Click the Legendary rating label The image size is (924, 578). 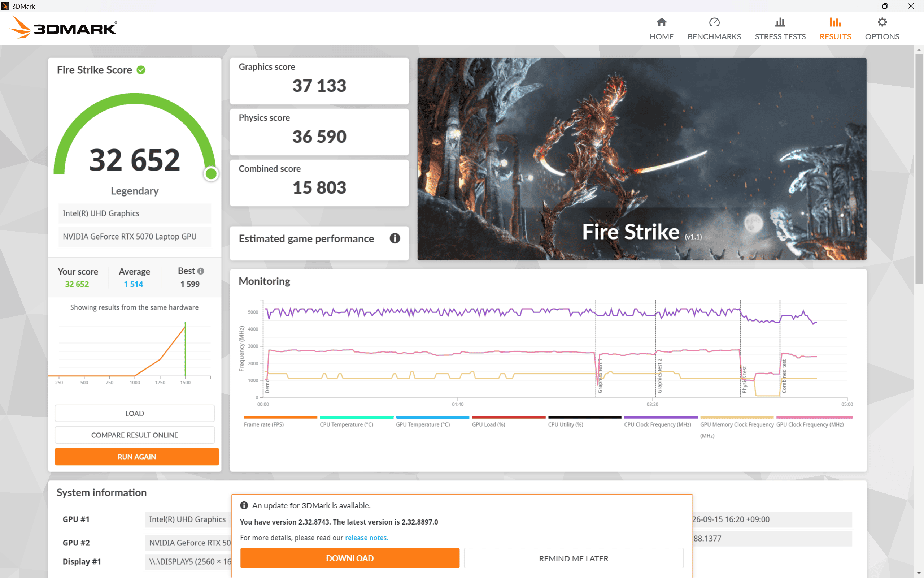pyautogui.click(x=134, y=191)
